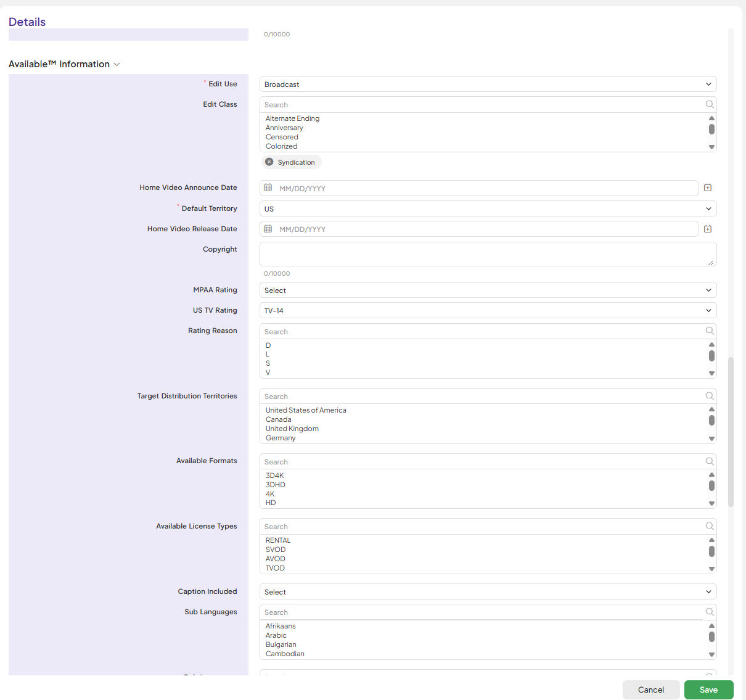The width and height of the screenshot is (746, 700).
Task: Click the Rating Reason list scroll-down arrow
Action: pyautogui.click(x=711, y=373)
